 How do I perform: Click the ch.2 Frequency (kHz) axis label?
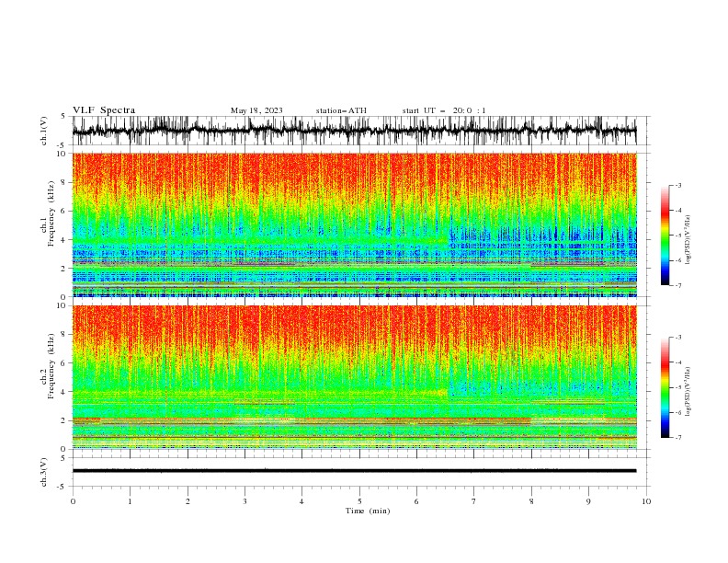48,366
